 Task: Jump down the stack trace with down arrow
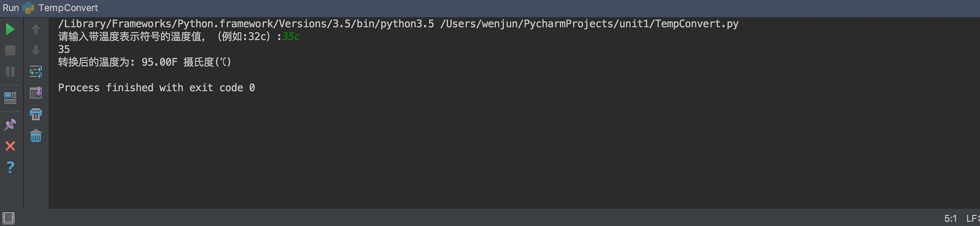pos(36,50)
